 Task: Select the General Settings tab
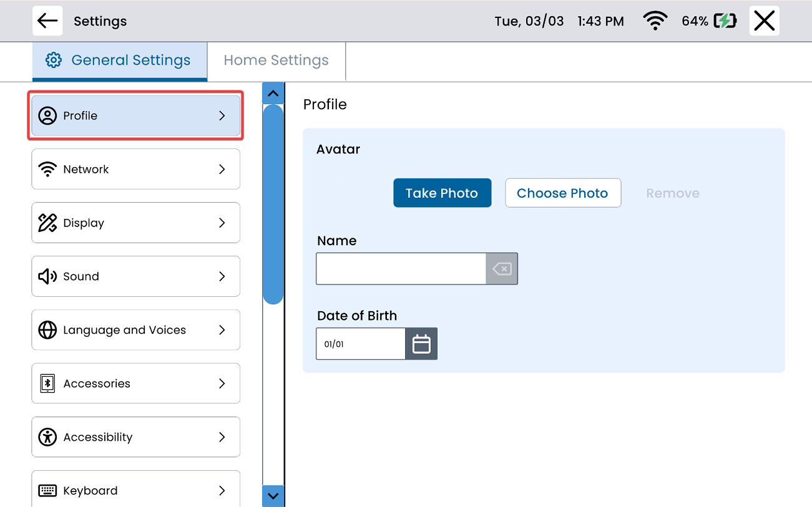pyautogui.click(x=119, y=60)
